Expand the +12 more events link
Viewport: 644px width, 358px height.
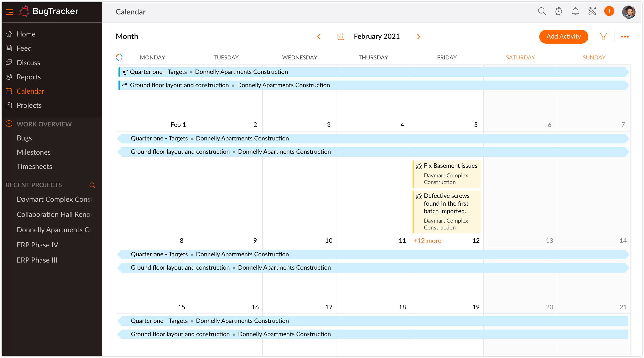coord(427,241)
